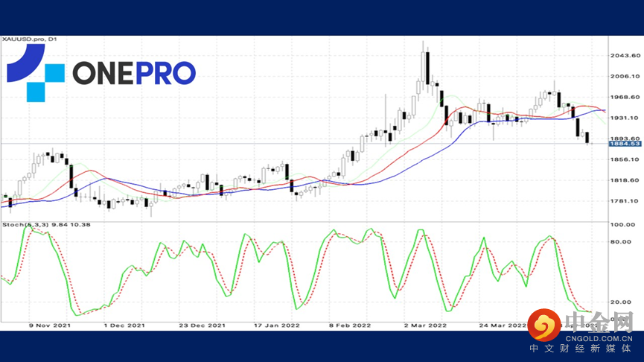Click the 2006.10 price axis value

pos(625,77)
